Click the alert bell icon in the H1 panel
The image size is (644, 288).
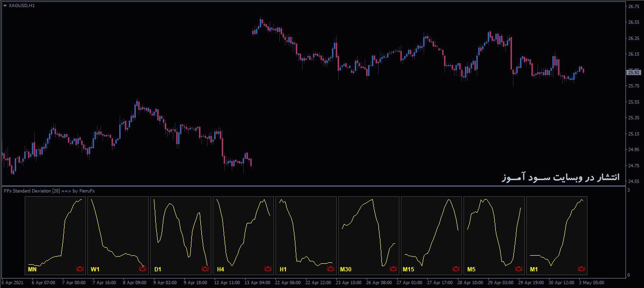pyautogui.click(x=330, y=269)
